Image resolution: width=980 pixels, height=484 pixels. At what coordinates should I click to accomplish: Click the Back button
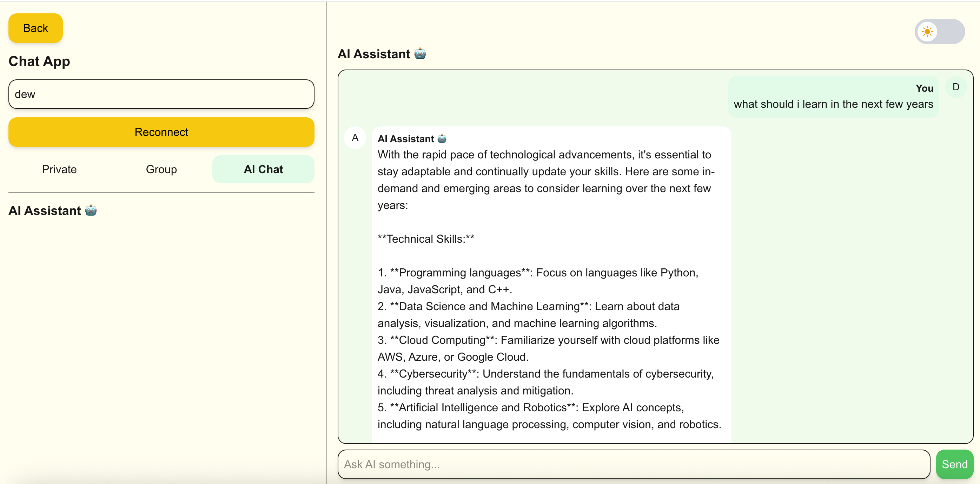click(x=35, y=28)
